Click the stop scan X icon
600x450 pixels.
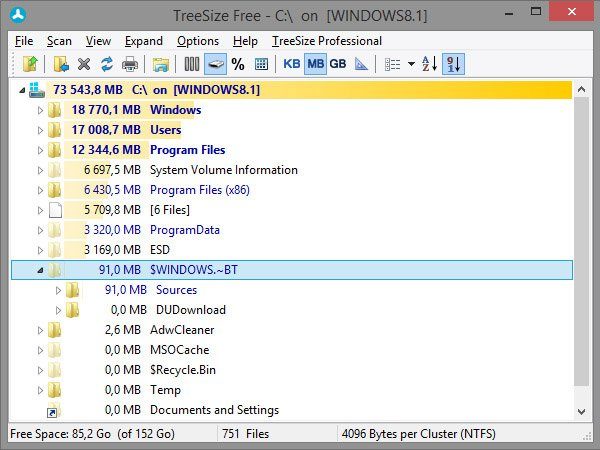(x=84, y=64)
